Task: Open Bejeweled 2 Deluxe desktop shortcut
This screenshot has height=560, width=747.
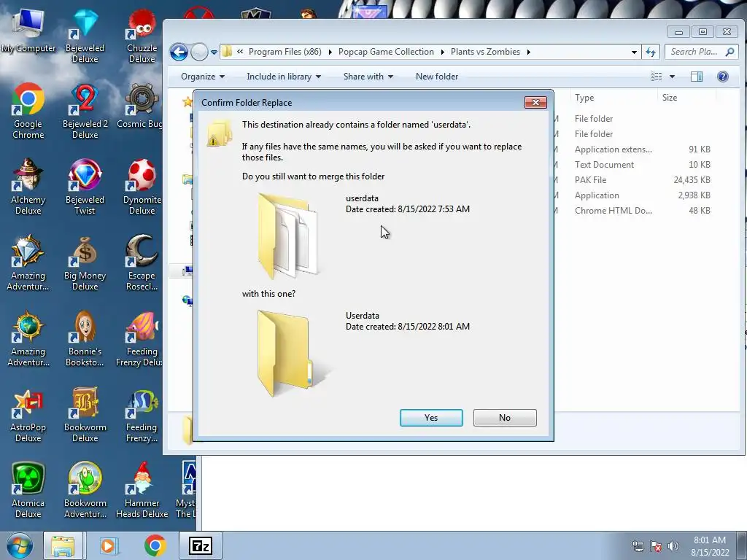Action: click(x=85, y=112)
